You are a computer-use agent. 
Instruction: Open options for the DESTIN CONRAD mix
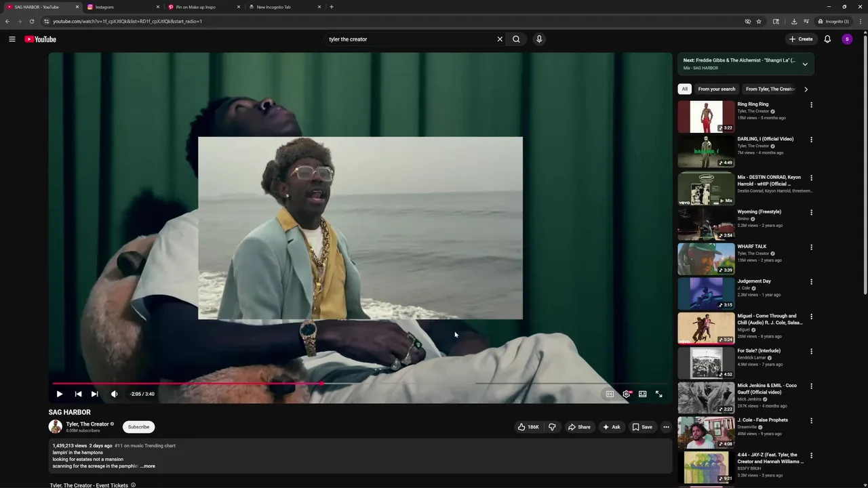coord(811,178)
